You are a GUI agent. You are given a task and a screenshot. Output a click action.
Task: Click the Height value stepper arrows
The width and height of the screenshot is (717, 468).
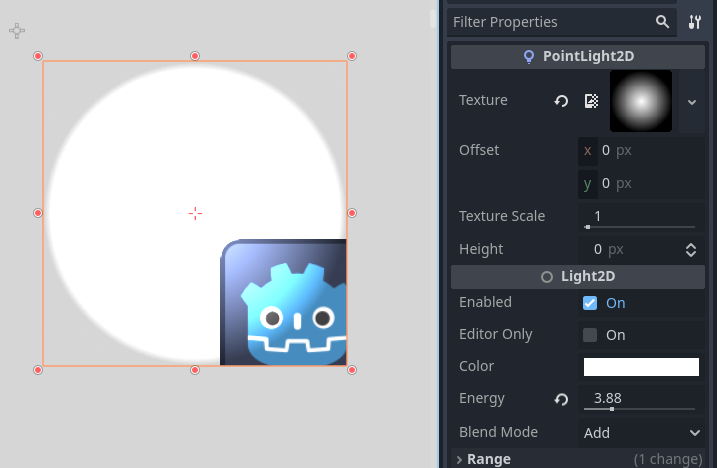(x=690, y=249)
